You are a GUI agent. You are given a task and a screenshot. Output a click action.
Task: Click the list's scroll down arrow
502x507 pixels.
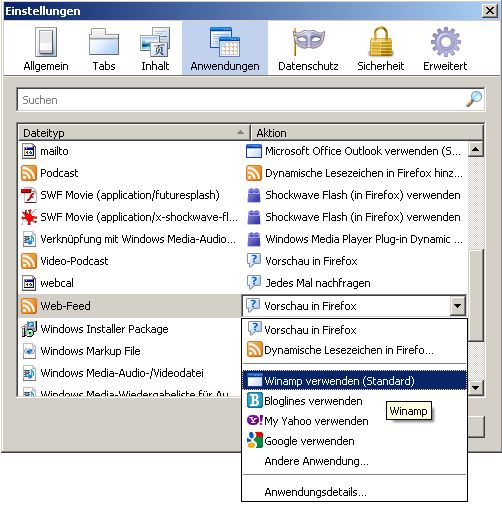(x=476, y=388)
